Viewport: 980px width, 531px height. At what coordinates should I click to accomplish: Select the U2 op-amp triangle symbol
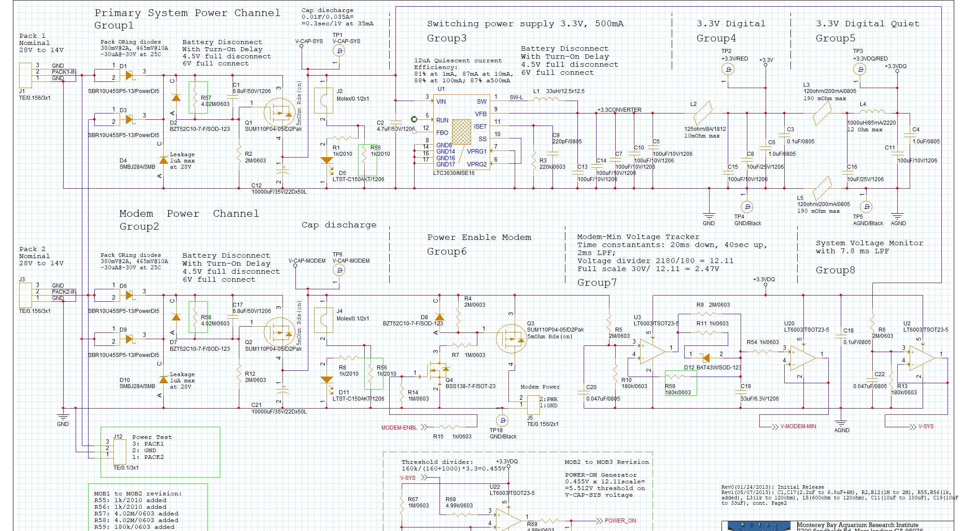922,358
